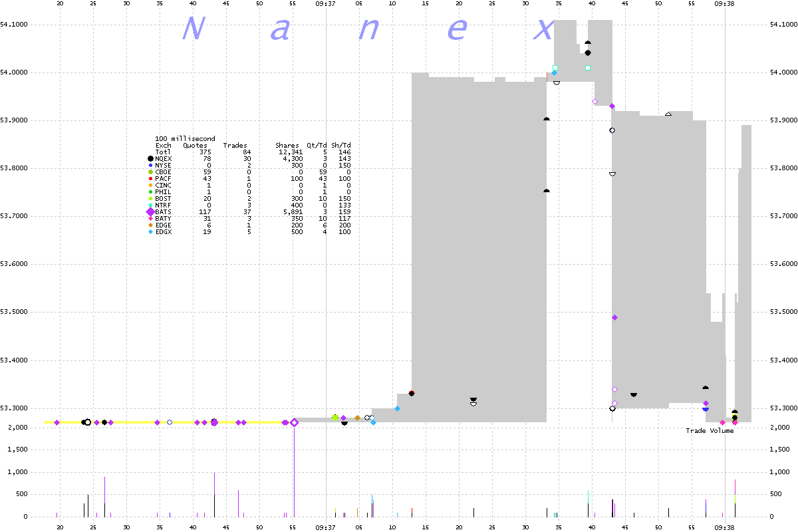Click the CINC orange dot legend marker

151,186
